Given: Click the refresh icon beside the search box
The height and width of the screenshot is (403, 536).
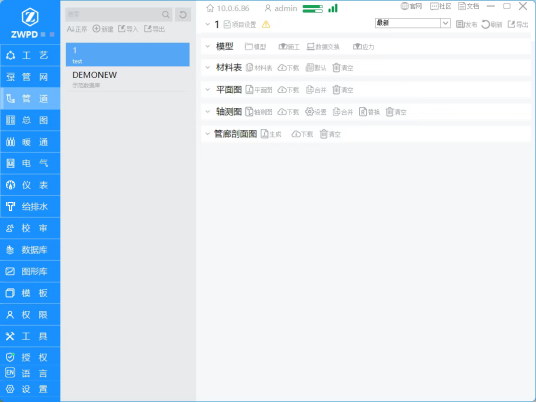Looking at the screenshot, I should point(183,15).
